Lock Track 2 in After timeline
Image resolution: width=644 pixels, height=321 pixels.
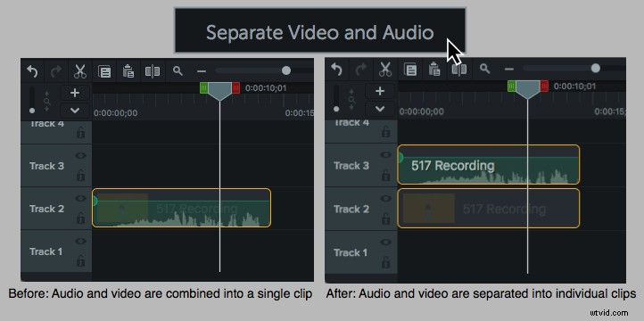tap(385, 218)
